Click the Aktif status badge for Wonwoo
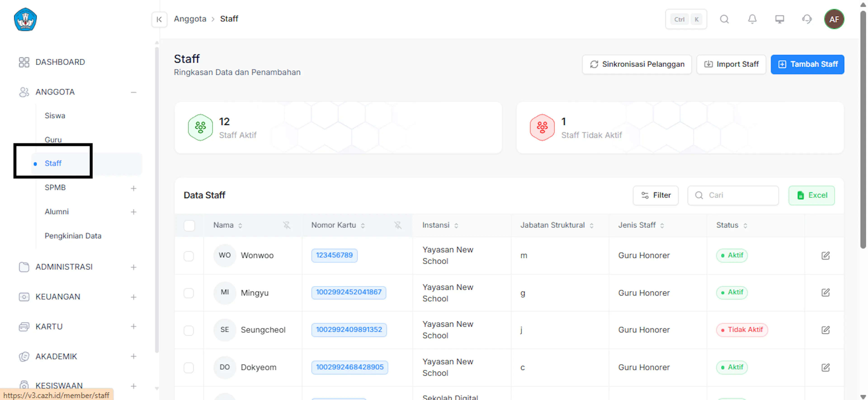 731,255
